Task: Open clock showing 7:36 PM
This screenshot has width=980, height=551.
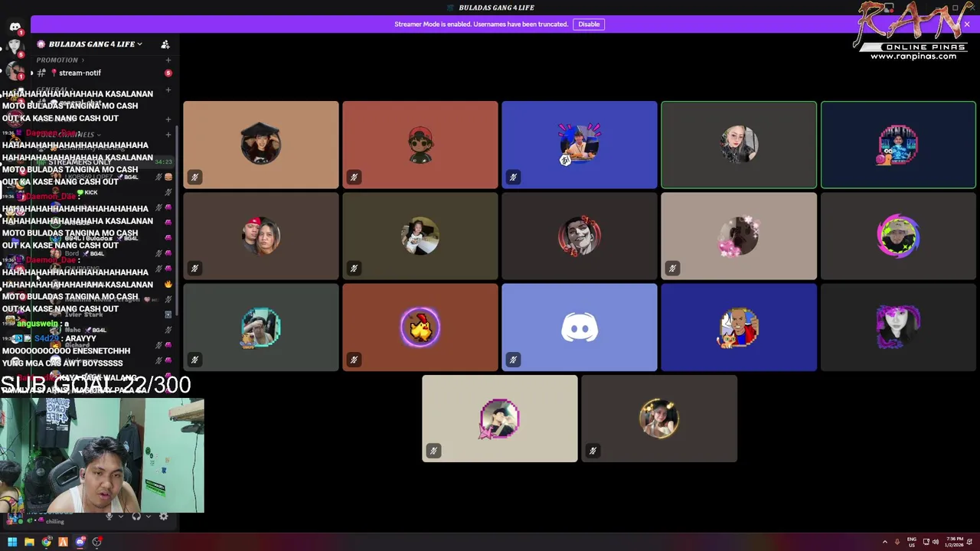Action: pos(954,542)
